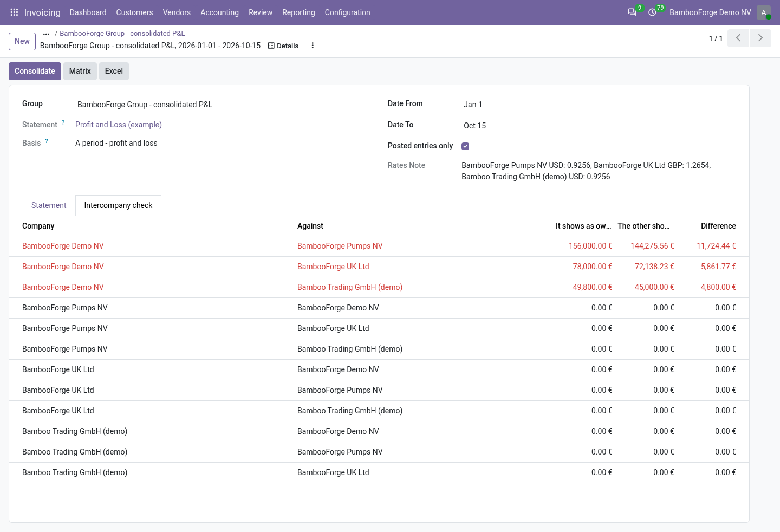Open the user avatar menu
The height and width of the screenshot is (532, 780).
click(764, 12)
